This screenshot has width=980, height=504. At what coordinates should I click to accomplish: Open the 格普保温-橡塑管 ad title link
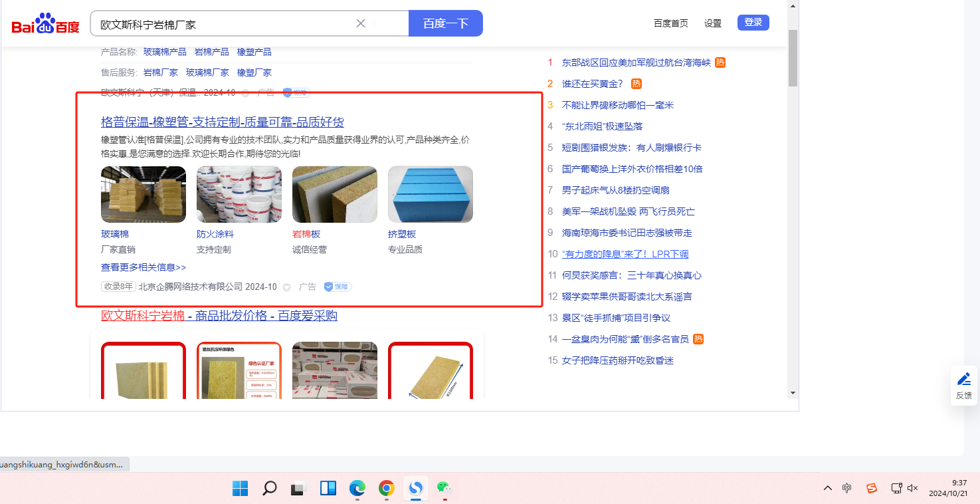coord(223,122)
